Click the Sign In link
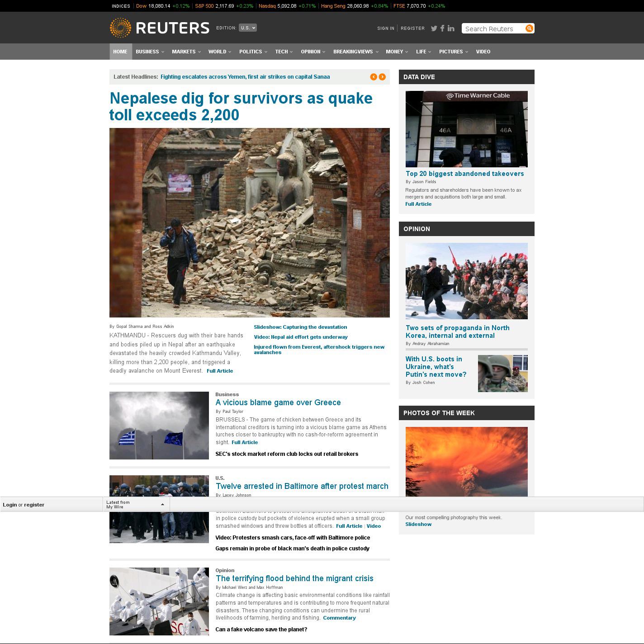Viewport: 644px width, 644px height. tap(386, 28)
